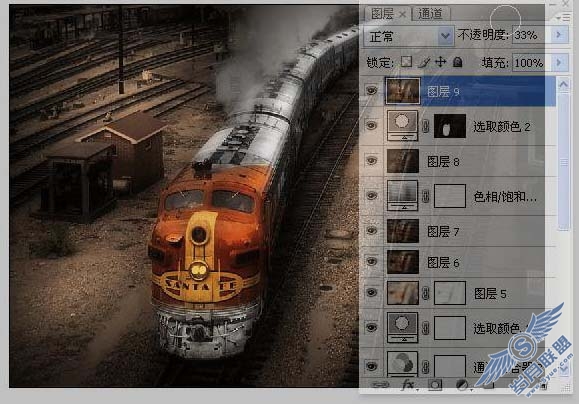
Task: Click the layer list scroll down arrow
Action: click(564, 369)
